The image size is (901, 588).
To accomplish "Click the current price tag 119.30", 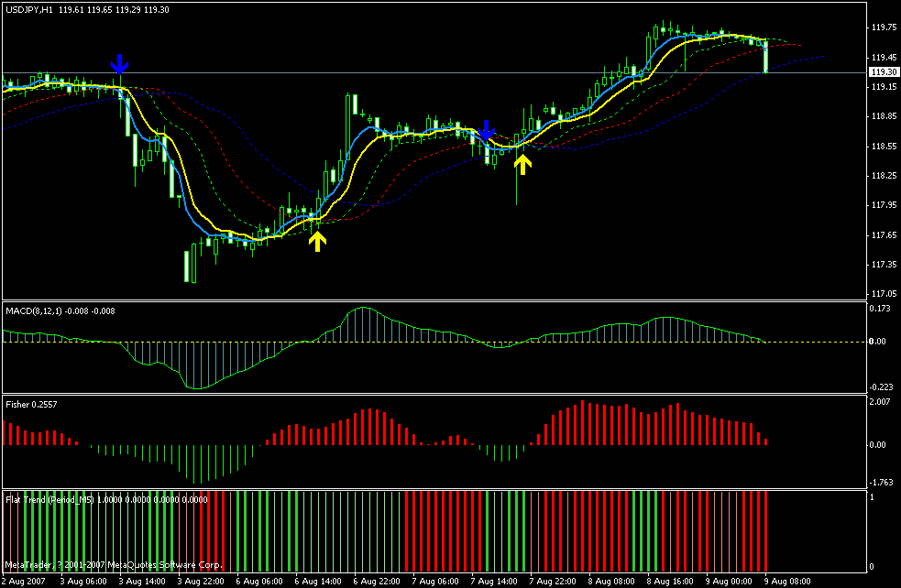I will tap(883, 72).
